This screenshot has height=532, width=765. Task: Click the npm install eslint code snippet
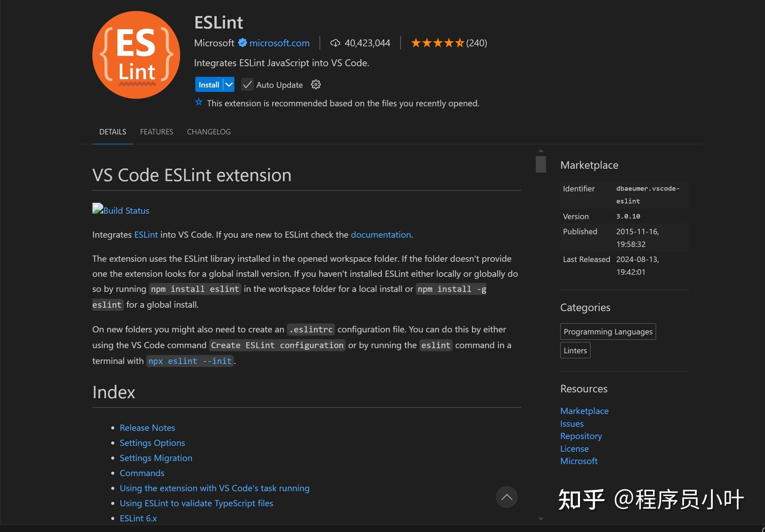point(195,289)
